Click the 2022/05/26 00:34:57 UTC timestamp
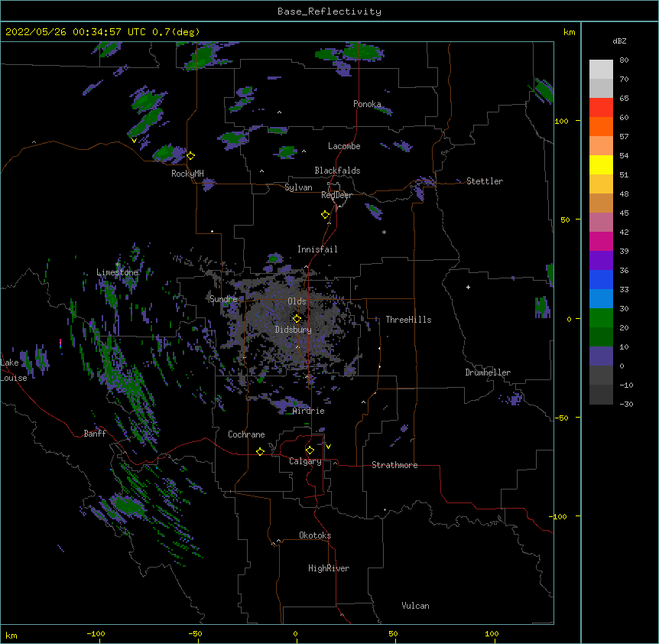The width and height of the screenshot is (659, 644). click(75, 32)
